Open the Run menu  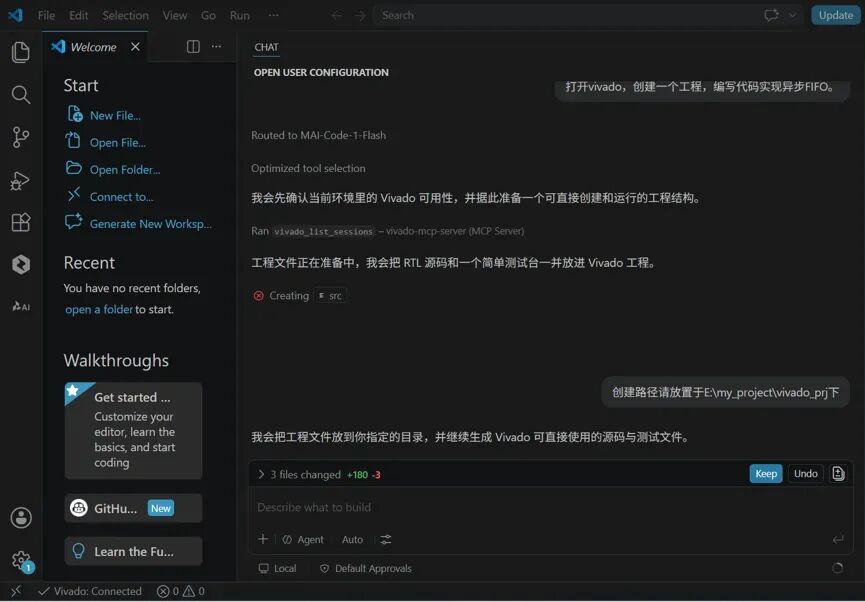239,15
